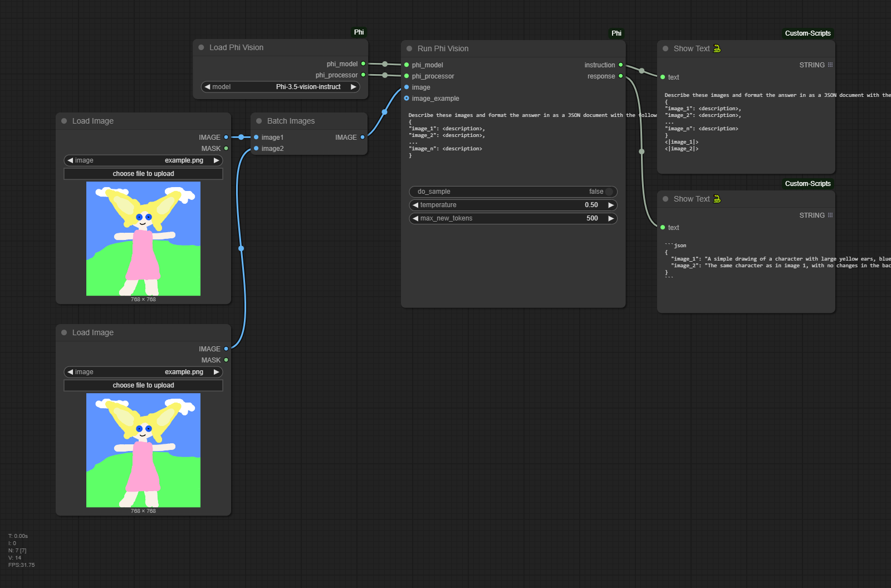
Task: Click the STRING output grid icon on the instruction Show Text node
Action: pyautogui.click(x=830, y=65)
